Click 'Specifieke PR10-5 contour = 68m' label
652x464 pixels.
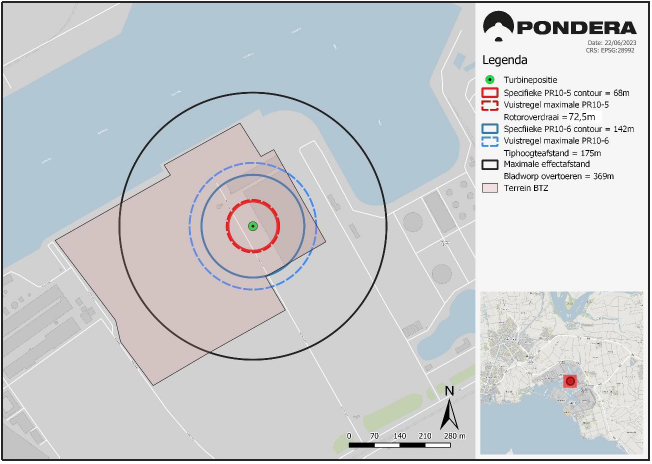coord(566,93)
